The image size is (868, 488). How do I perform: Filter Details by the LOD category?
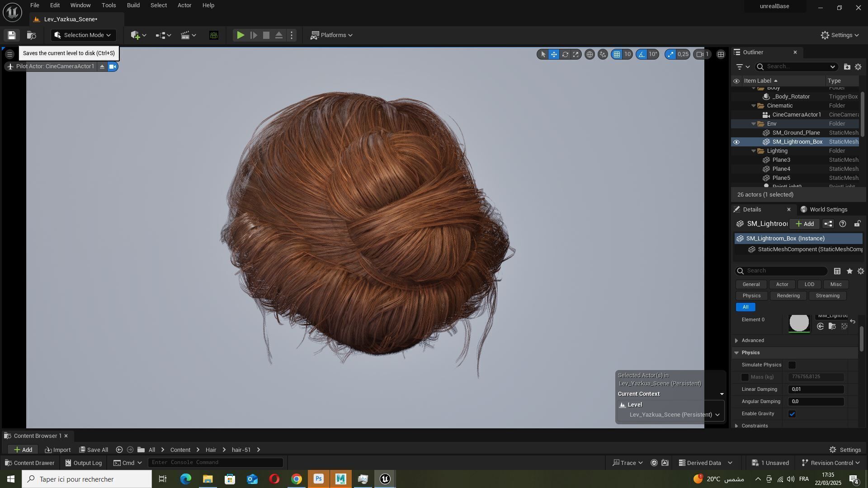809,285
